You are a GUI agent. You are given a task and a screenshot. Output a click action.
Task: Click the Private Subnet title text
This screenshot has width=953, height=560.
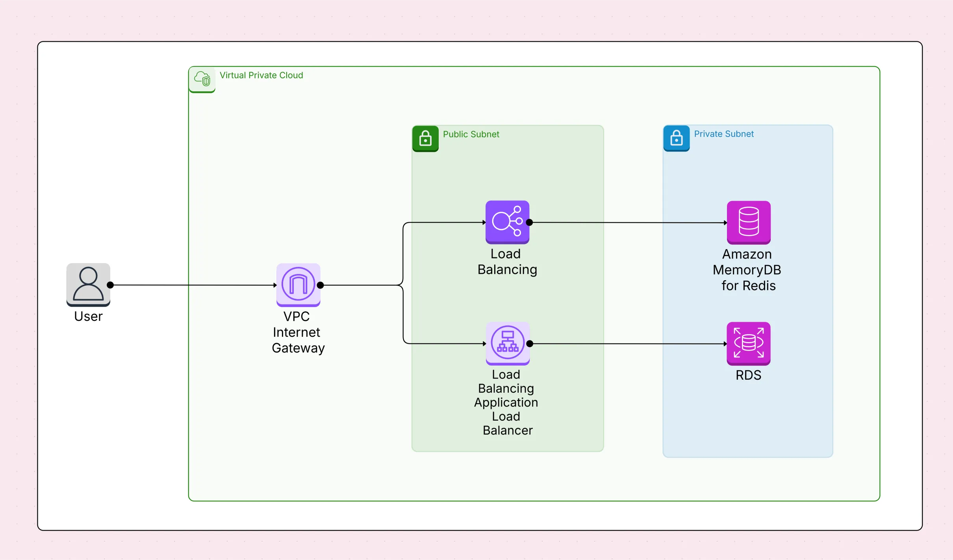pyautogui.click(x=723, y=134)
